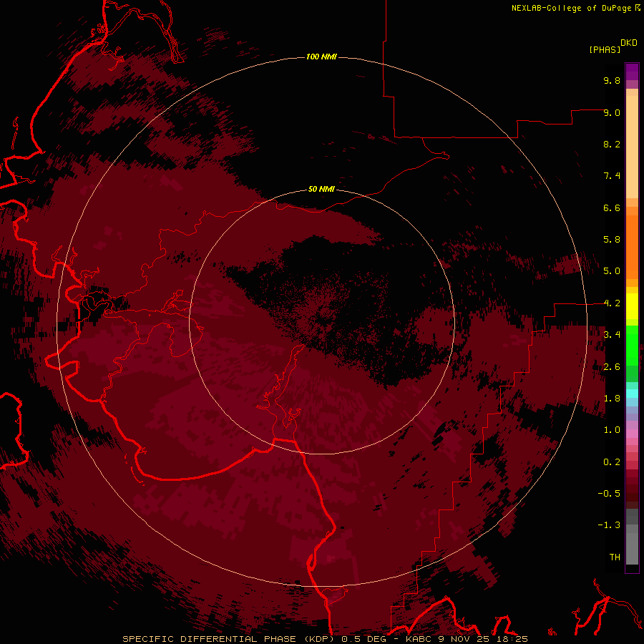Click the 2.6 legend value
The height and width of the screenshot is (644, 644).
pos(612,367)
